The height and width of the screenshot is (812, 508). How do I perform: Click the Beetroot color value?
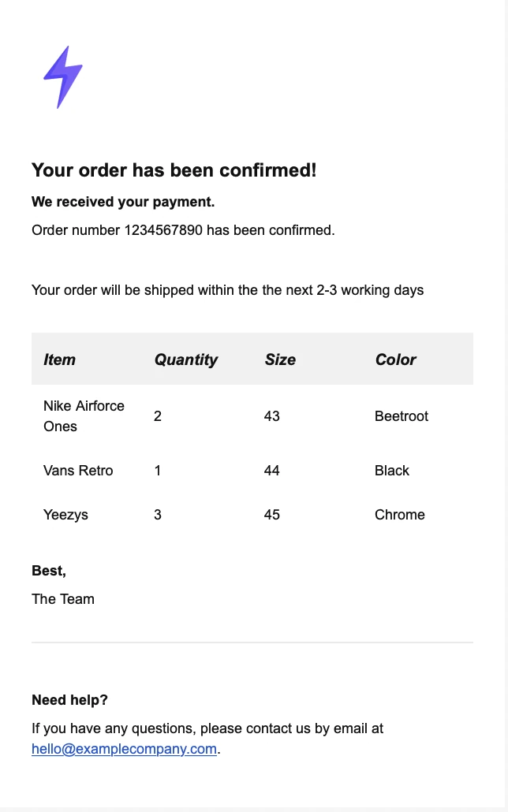point(402,415)
